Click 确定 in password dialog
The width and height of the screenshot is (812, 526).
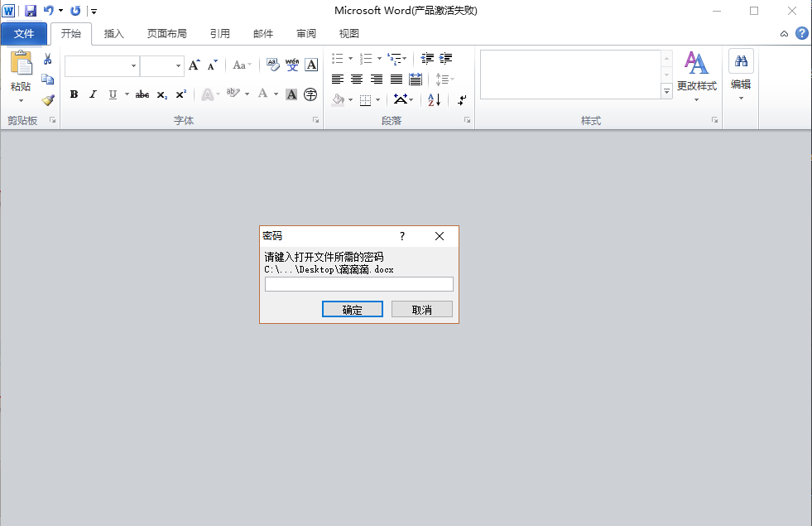353,309
